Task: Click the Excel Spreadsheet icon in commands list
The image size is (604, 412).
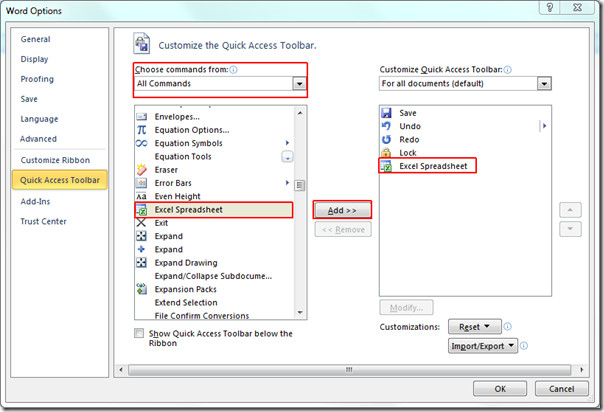Action: point(142,210)
